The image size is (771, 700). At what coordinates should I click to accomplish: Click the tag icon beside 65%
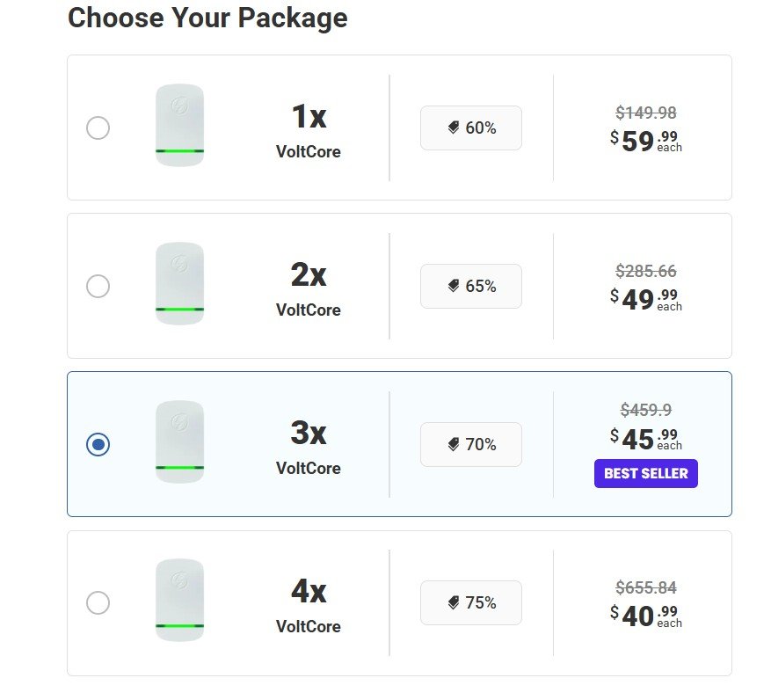pos(454,287)
